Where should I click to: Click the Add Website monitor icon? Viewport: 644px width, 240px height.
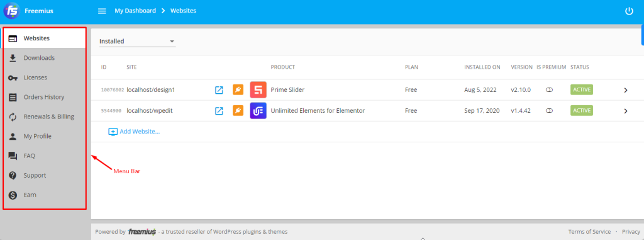pyautogui.click(x=113, y=132)
